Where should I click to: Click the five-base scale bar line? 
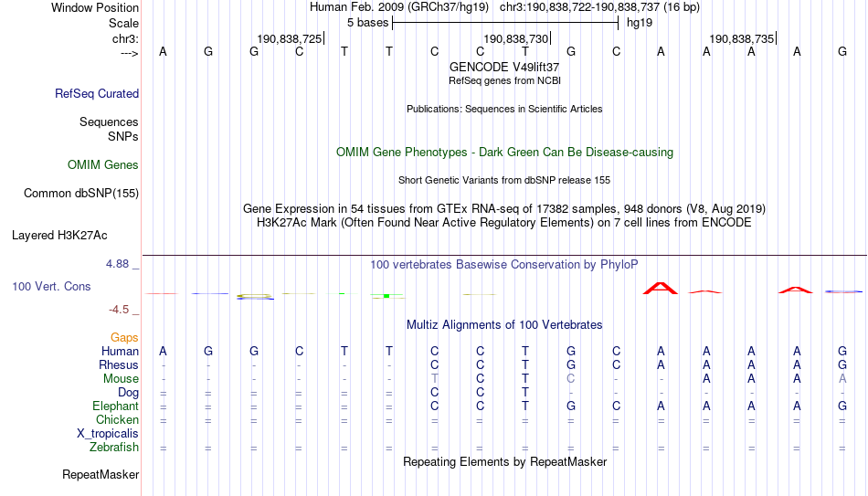click(x=505, y=23)
